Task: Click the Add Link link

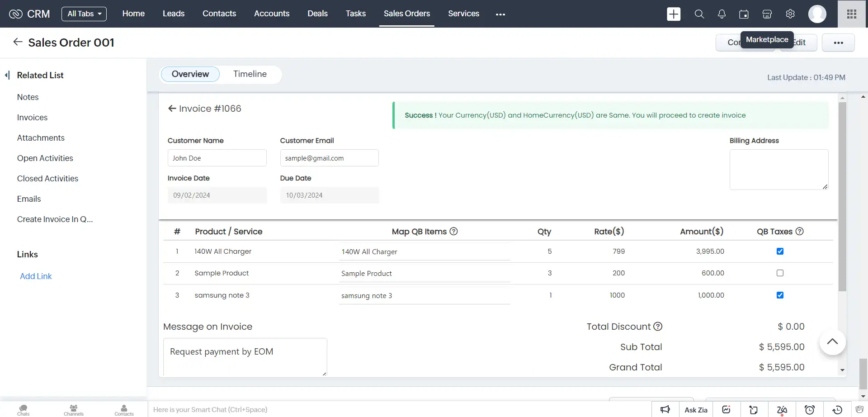Action: tap(36, 276)
